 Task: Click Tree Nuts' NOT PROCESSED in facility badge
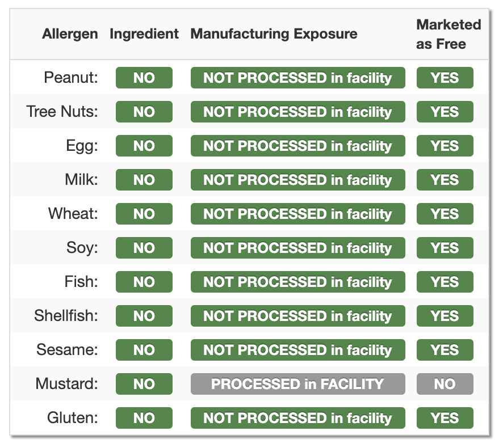[297, 112]
